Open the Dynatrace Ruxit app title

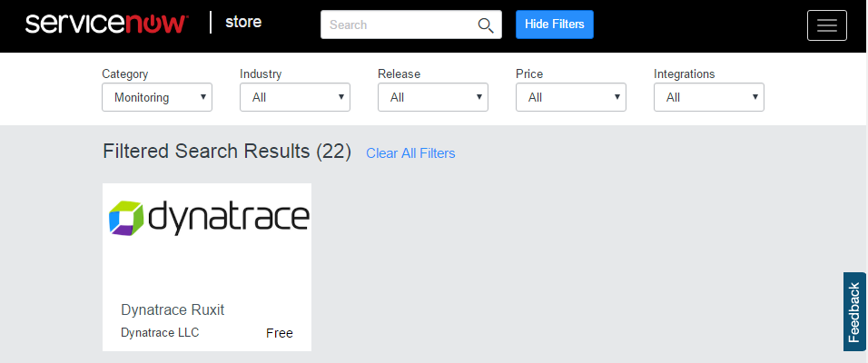[x=173, y=309]
